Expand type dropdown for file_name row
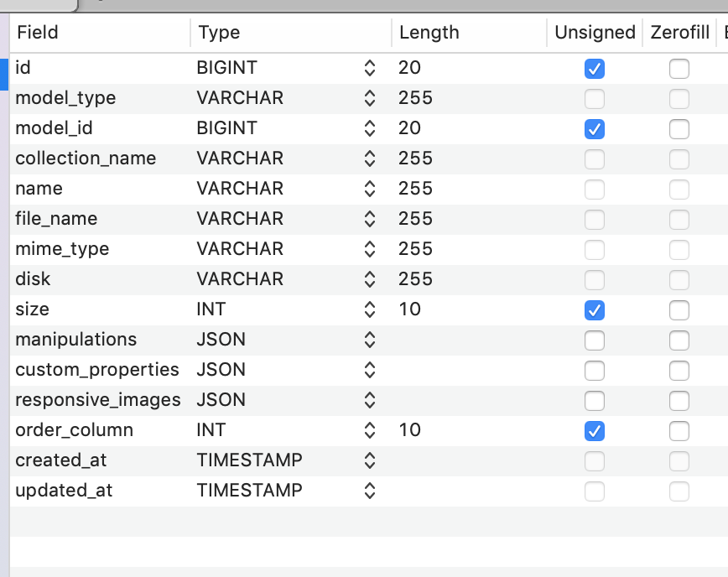Screen dimensions: 728x577 [x=370, y=219]
